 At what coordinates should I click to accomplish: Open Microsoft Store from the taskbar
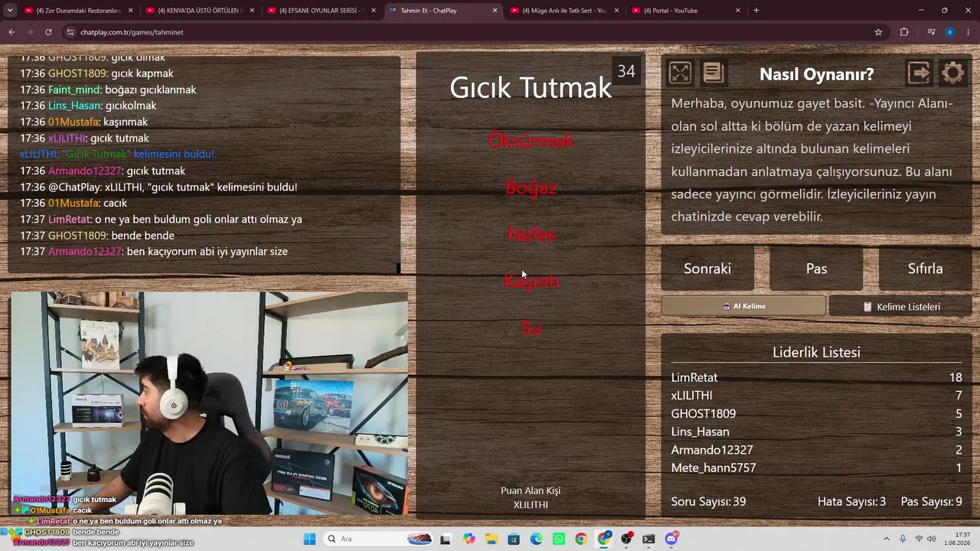(514, 539)
